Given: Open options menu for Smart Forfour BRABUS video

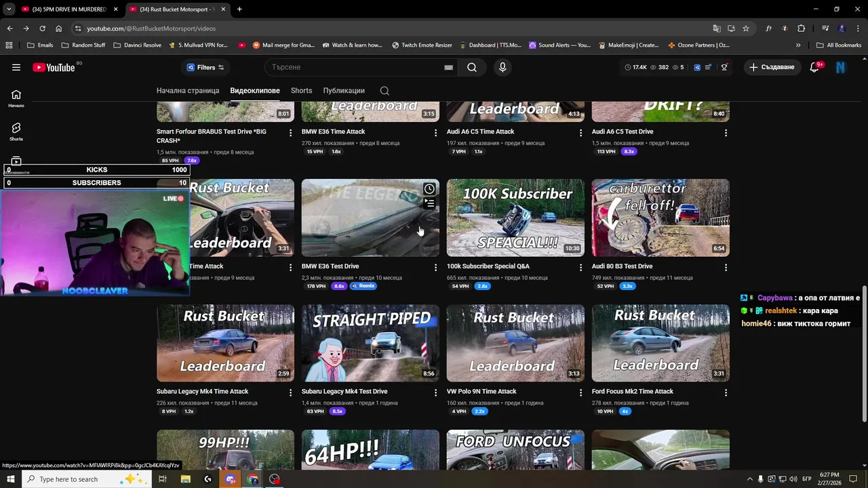Looking at the screenshot, I should pos(290,133).
